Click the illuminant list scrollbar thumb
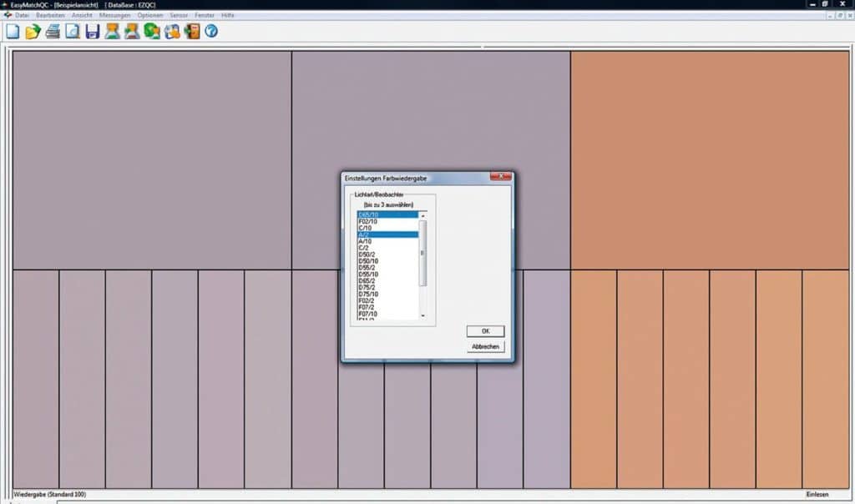Image resolution: width=855 pixels, height=504 pixels. point(422,254)
